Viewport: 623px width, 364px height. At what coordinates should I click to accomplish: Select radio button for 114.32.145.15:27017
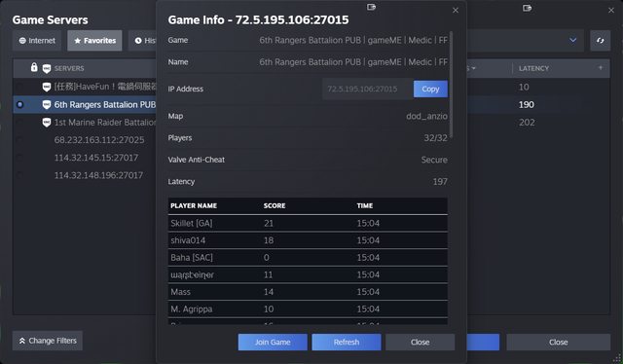click(x=19, y=158)
